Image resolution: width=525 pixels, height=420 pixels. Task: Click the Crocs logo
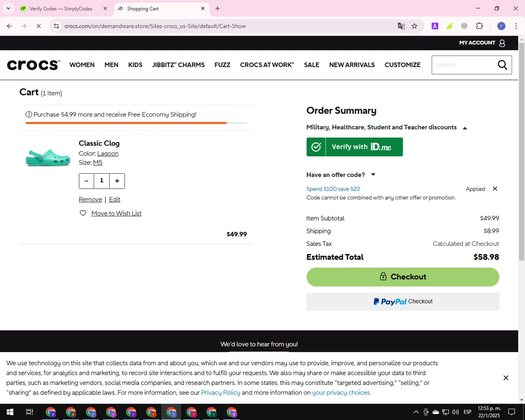pos(33,65)
